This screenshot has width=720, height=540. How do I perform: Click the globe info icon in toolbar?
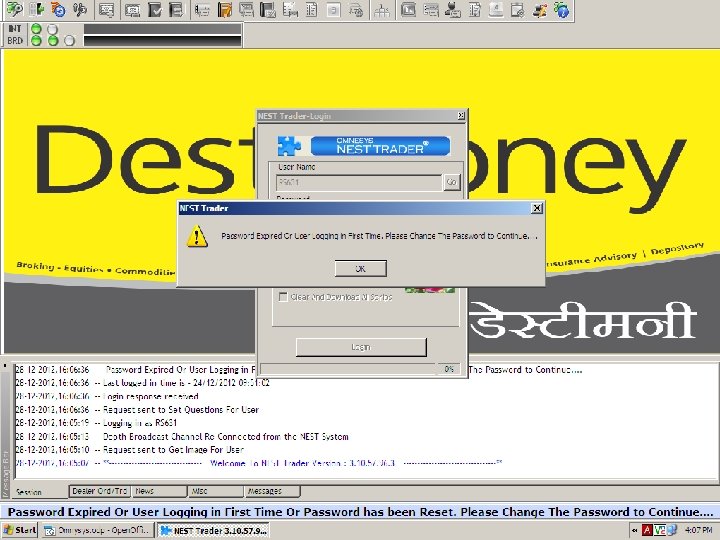click(561, 9)
